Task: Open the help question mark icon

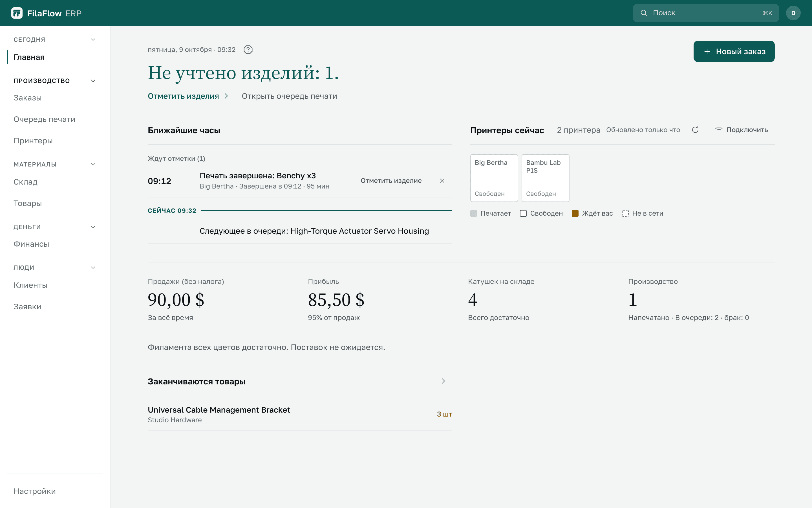Action: pyautogui.click(x=248, y=50)
